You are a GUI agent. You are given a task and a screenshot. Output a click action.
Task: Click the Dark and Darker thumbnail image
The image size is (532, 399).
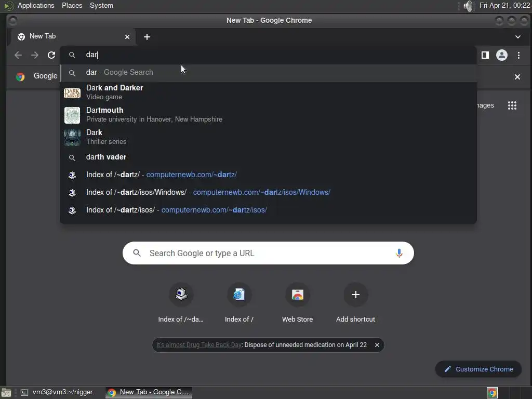72,92
